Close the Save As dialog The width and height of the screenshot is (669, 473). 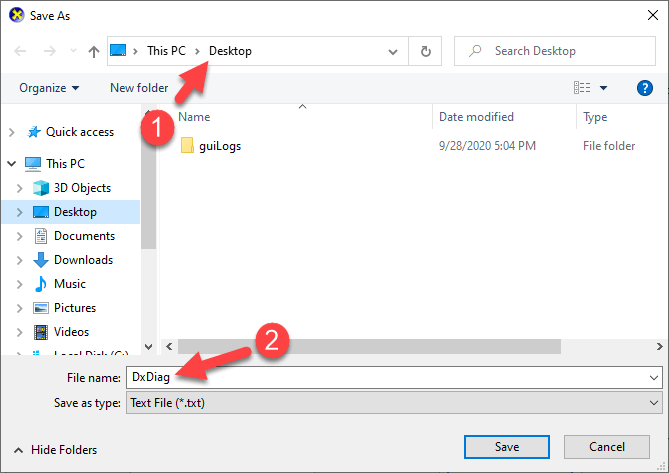(x=653, y=15)
